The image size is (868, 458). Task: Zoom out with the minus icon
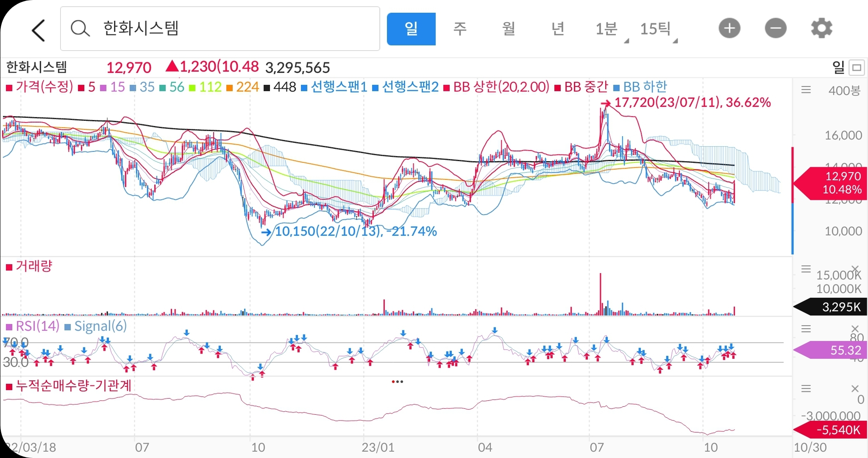click(776, 28)
